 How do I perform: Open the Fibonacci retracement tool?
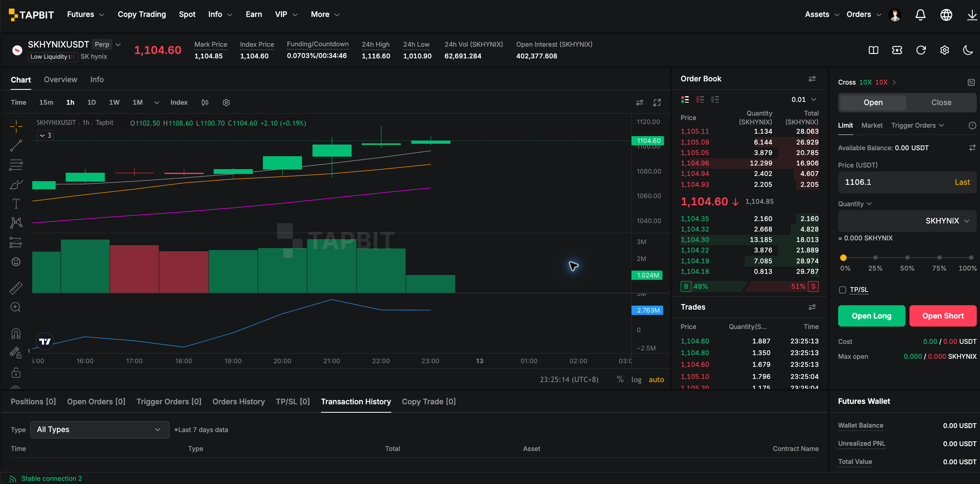click(16, 165)
